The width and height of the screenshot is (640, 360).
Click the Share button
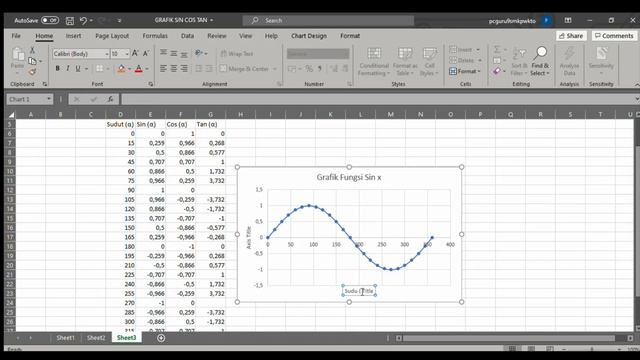pyautogui.click(x=571, y=36)
